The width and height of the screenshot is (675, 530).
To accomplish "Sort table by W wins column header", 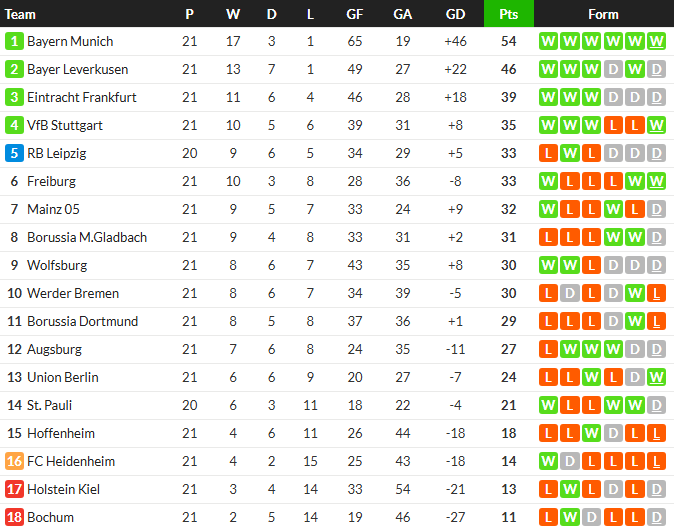I will point(233,14).
